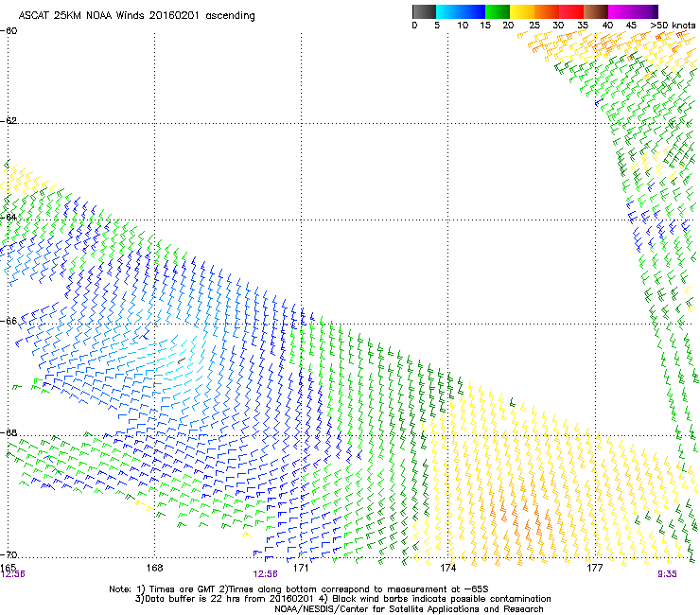The height and width of the screenshot is (615, 700).
Task: Click the legend value '35'
Action: point(583,26)
